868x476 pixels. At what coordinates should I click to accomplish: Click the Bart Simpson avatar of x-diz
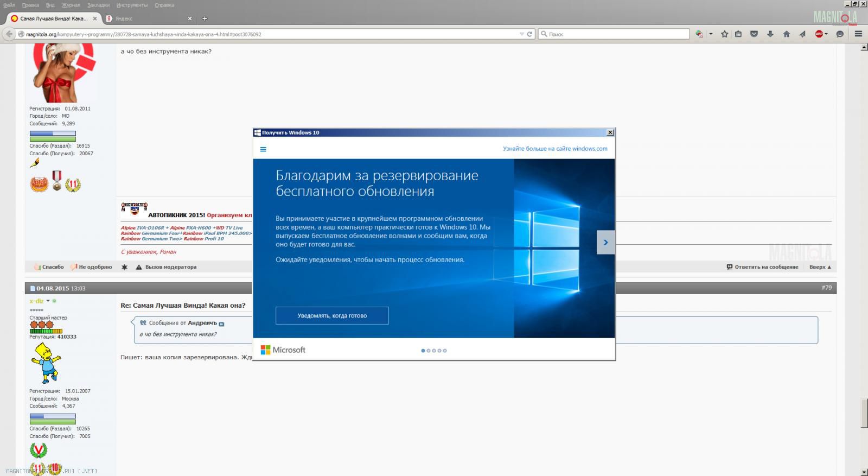pos(46,363)
